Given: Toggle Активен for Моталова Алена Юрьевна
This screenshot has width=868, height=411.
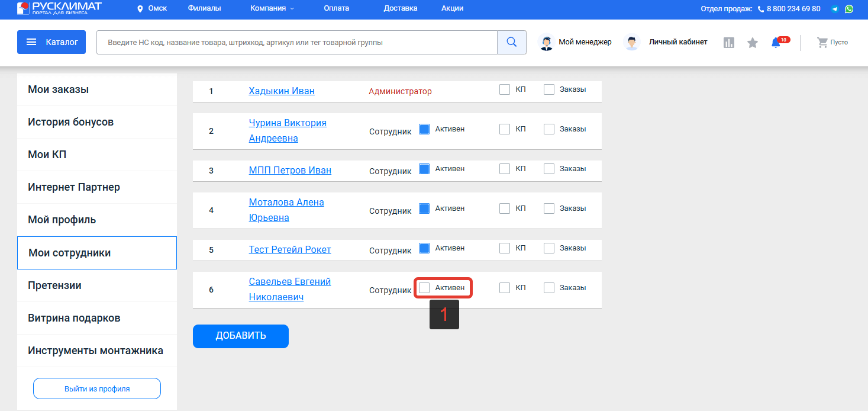Looking at the screenshot, I should point(424,208).
